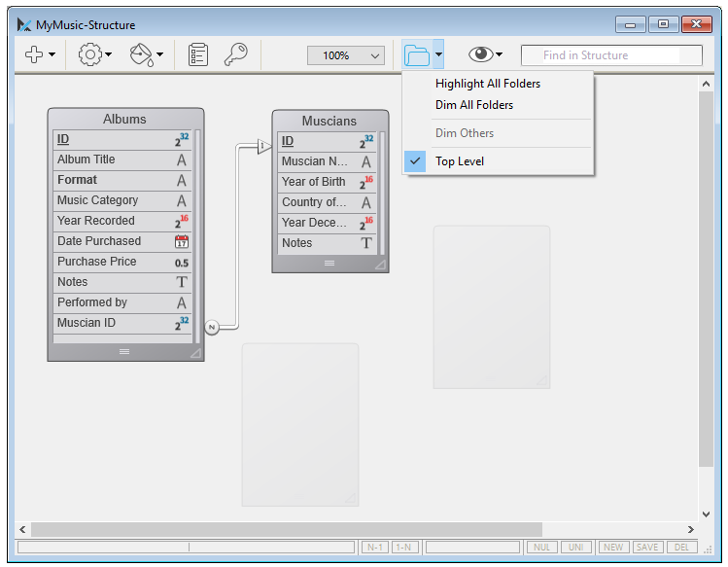Click the plus icon to add object

pyautogui.click(x=34, y=55)
